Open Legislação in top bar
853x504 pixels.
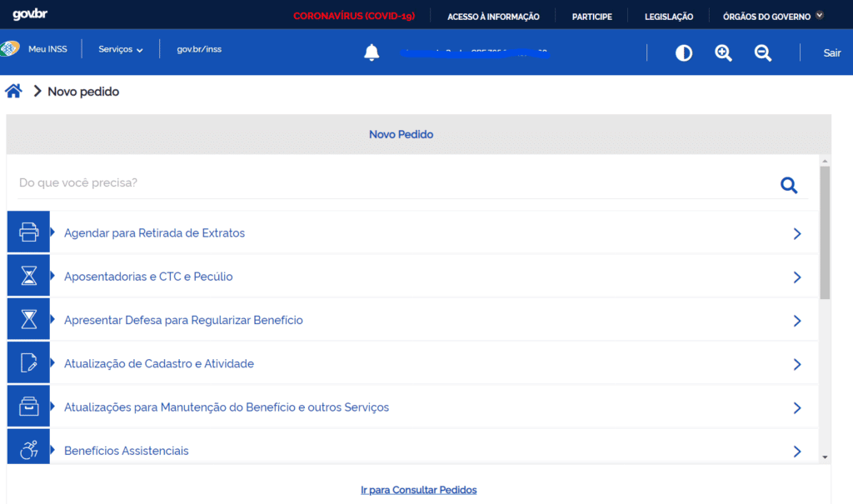click(x=668, y=17)
